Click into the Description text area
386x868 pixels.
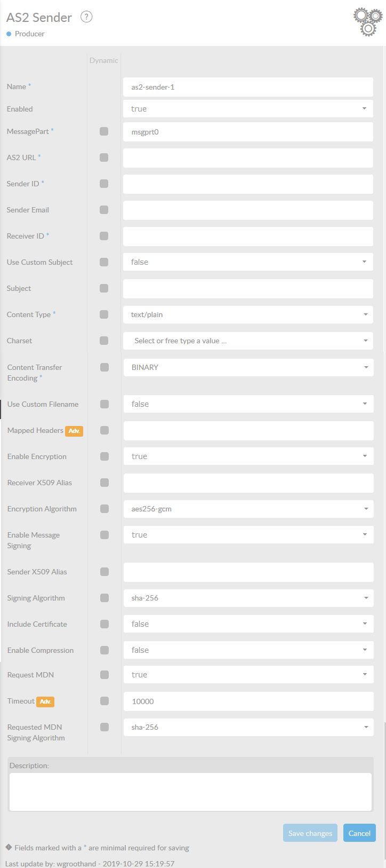coord(190,792)
